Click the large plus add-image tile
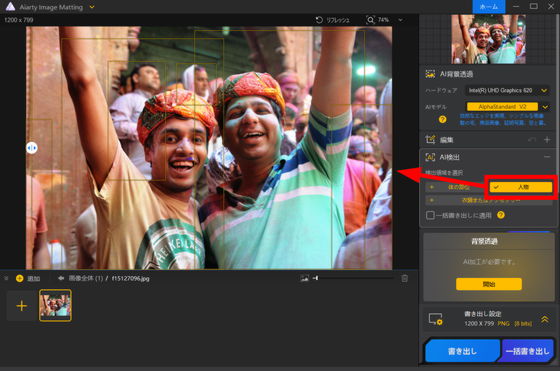The image size is (560, 371). click(21, 306)
